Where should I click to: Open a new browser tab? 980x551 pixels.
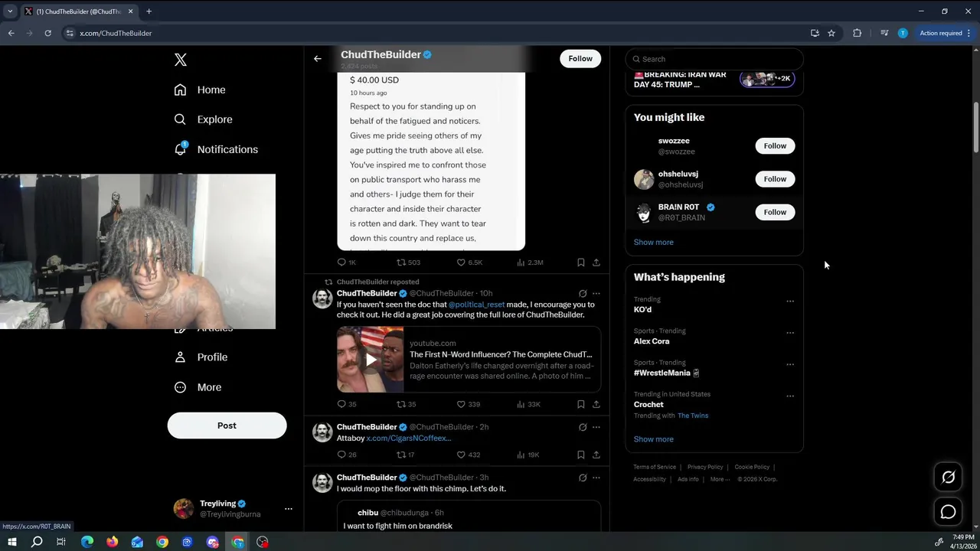point(149,11)
